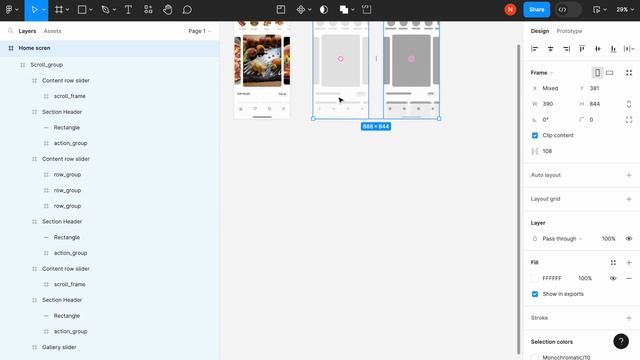This screenshot has height=360, width=640.
Task: Toggle fill visibility eye icon
Action: pos(613,278)
